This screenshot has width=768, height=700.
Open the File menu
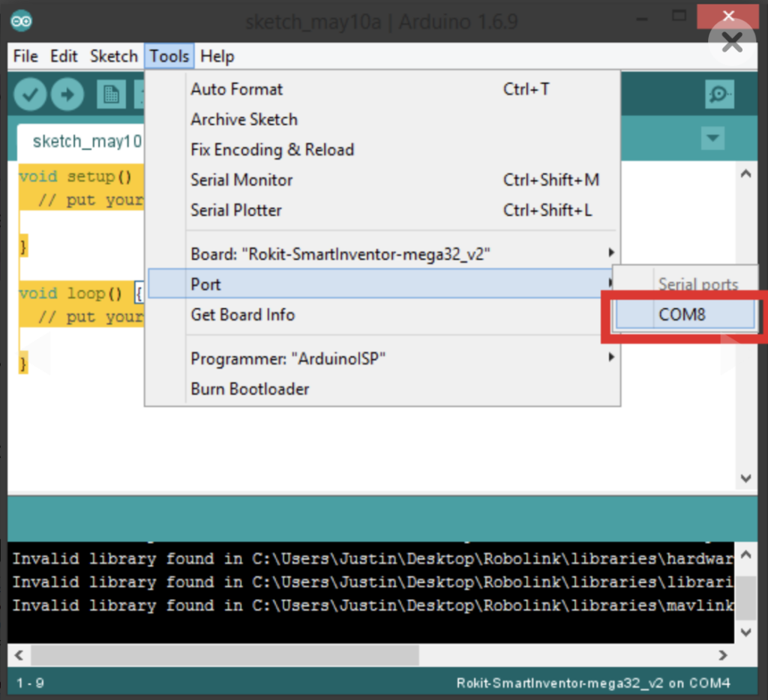pos(25,56)
